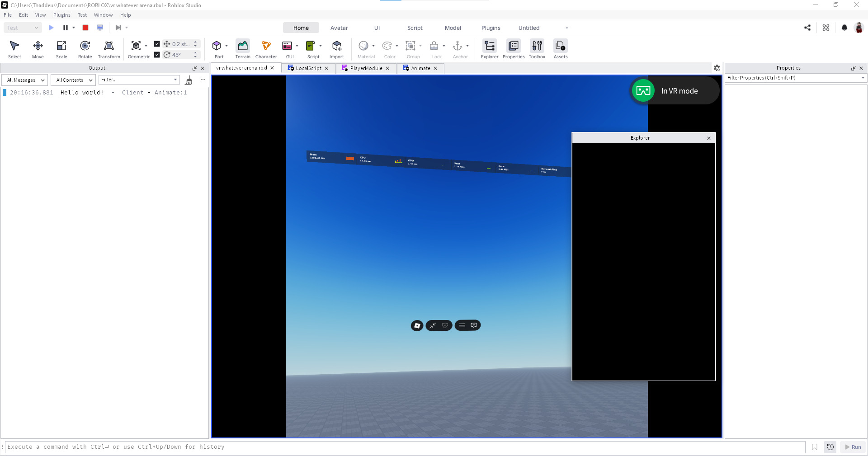Close the Animate script tab
The image size is (868, 470).
coord(435,68)
